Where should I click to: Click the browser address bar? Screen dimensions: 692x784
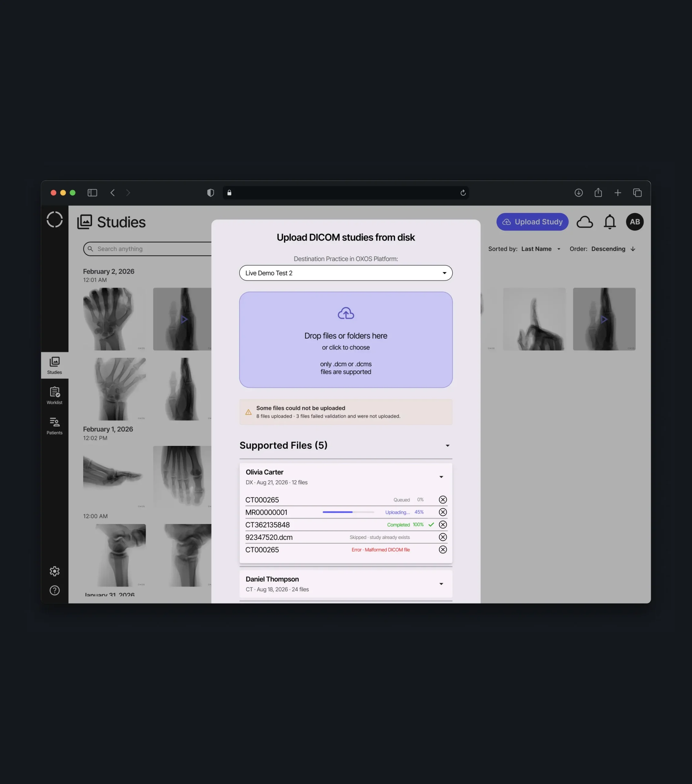point(346,193)
